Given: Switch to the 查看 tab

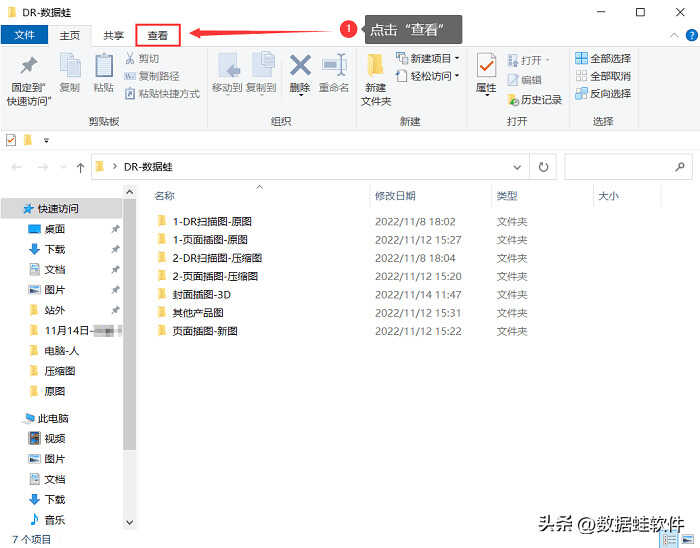Looking at the screenshot, I should pos(158,35).
